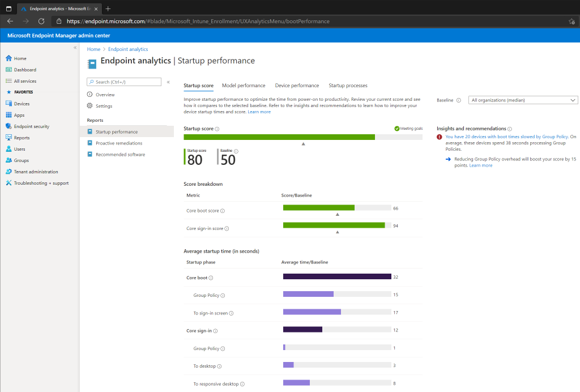Switch to the Startup score tab
The image size is (580, 392).
[199, 86]
